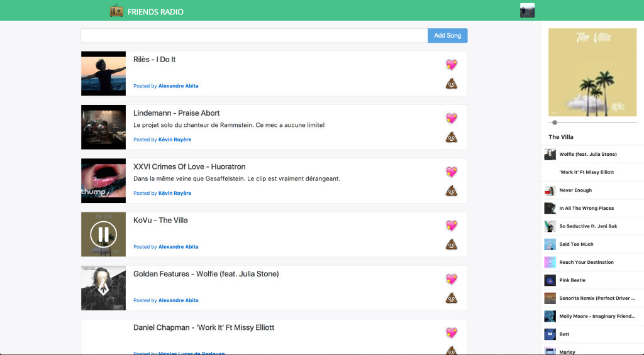
Task: Click the poop icon on Lindemann - Praise Abort
Action: pos(451,137)
